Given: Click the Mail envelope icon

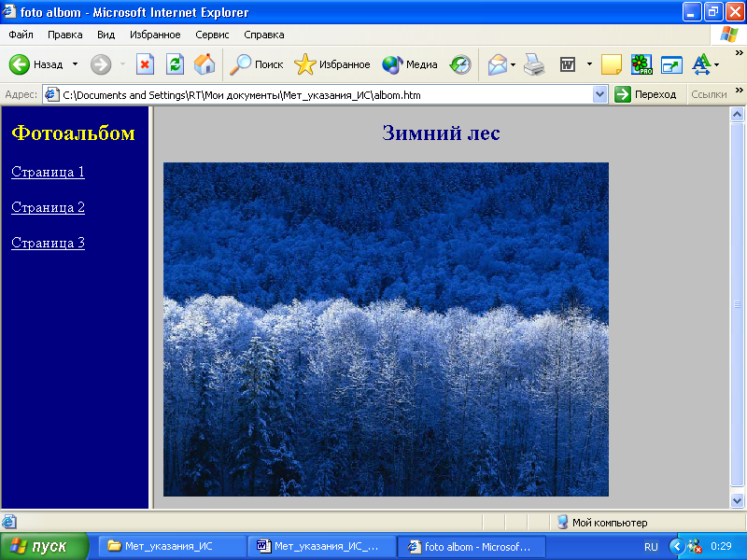Looking at the screenshot, I should (498, 64).
